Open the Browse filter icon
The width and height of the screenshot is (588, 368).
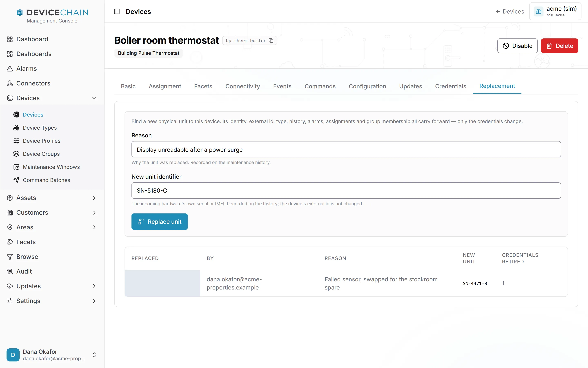pyautogui.click(x=10, y=257)
